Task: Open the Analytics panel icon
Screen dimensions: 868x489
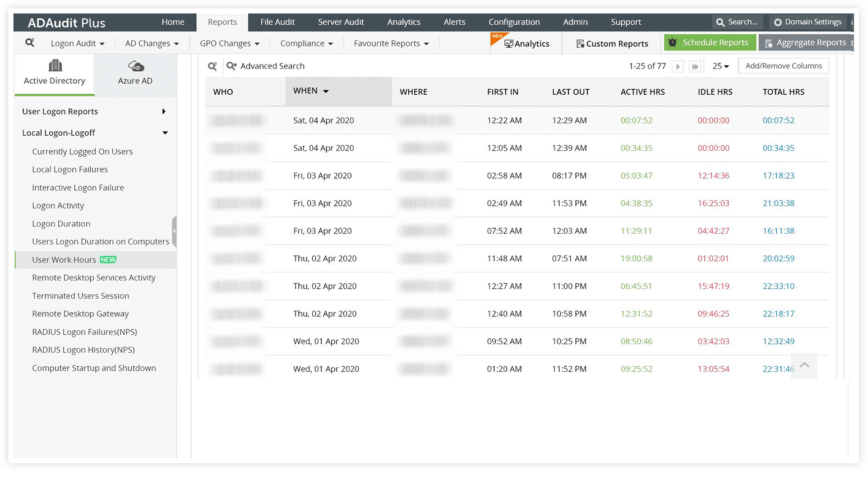Action: pyautogui.click(x=525, y=43)
